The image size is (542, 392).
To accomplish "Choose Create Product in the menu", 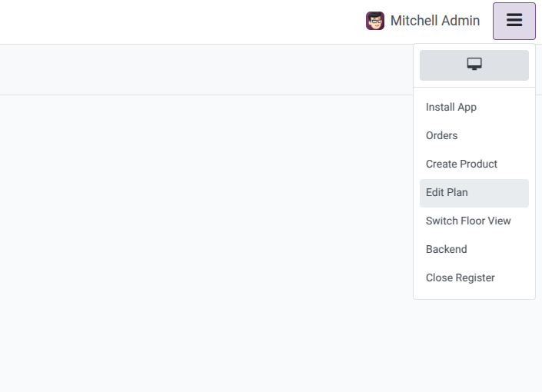I will coord(461,164).
